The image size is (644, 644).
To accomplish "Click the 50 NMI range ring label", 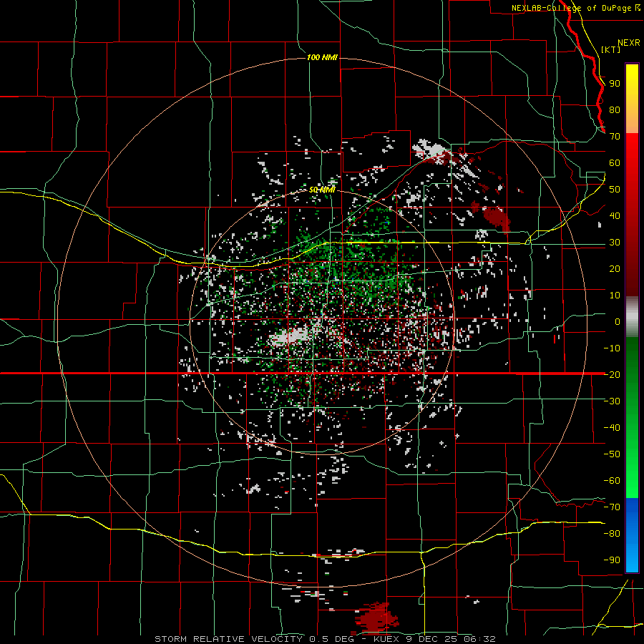I will 323,190.
